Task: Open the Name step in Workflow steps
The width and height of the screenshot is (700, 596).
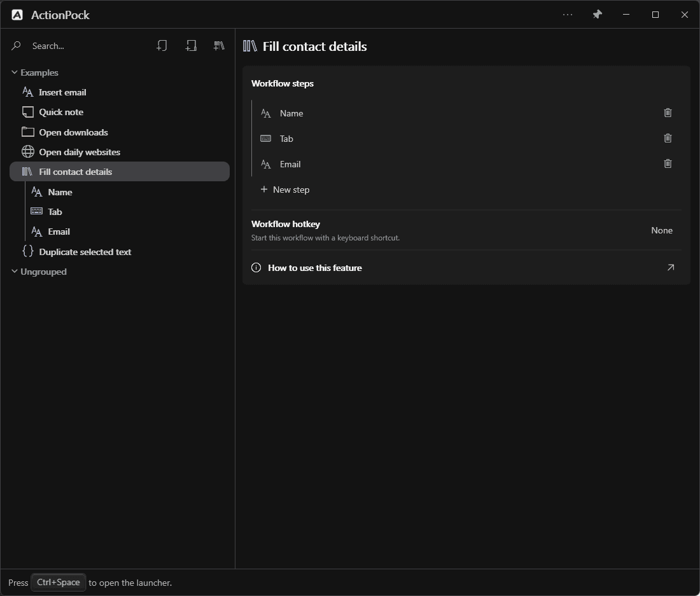Action: (466, 113)
